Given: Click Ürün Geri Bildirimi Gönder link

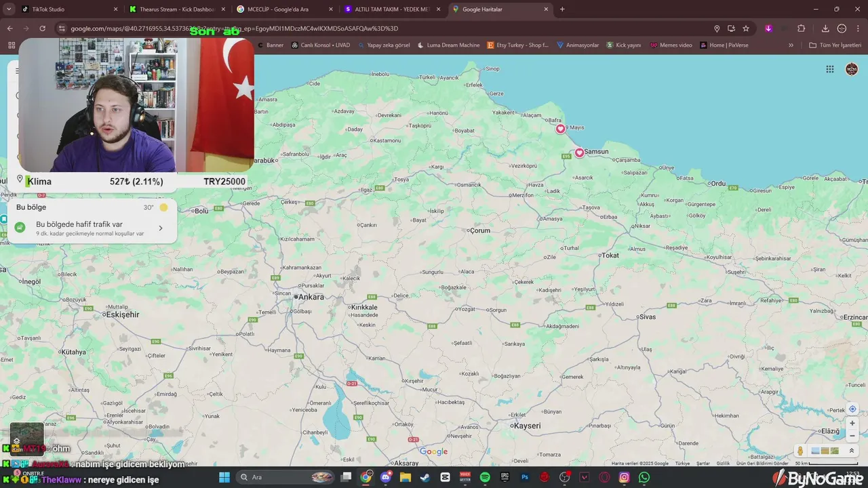Looking at the screenshot, I should 763,464.
